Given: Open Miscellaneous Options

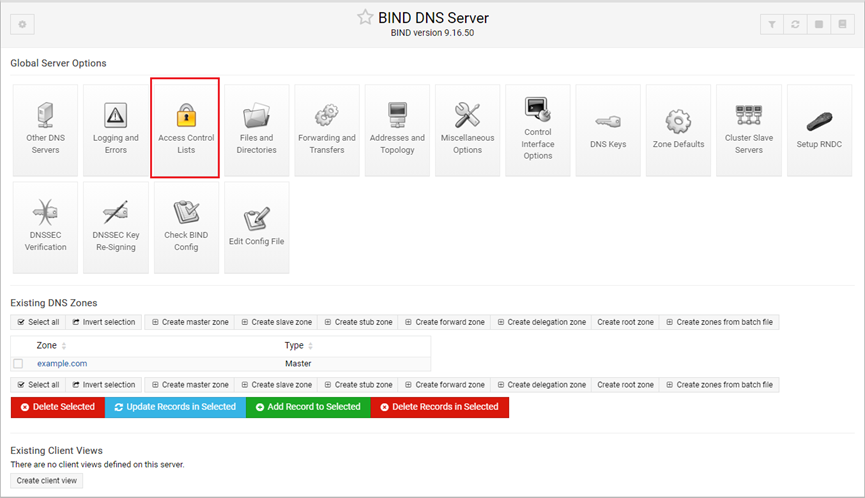Looking at the screenshot, I should point(467,130).
